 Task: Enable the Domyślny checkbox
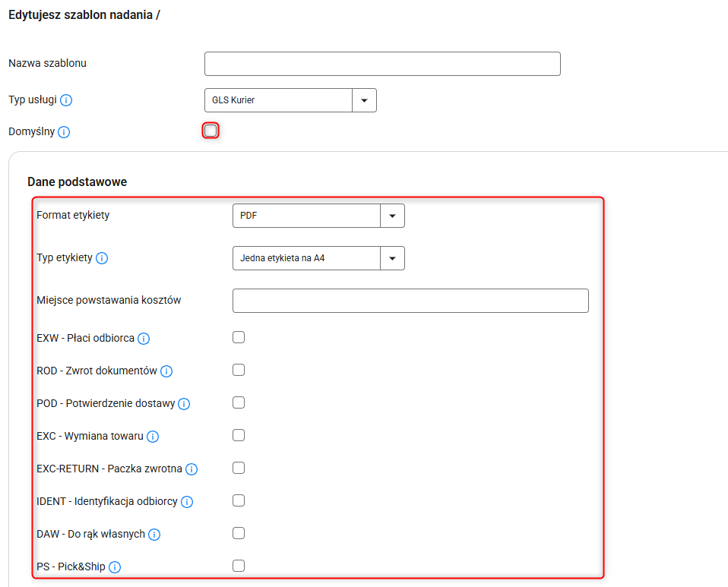(x=210, y=131)
